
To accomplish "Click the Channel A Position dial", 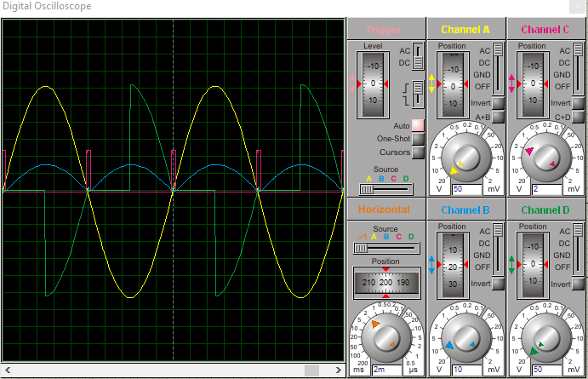I will click(453, 84).
